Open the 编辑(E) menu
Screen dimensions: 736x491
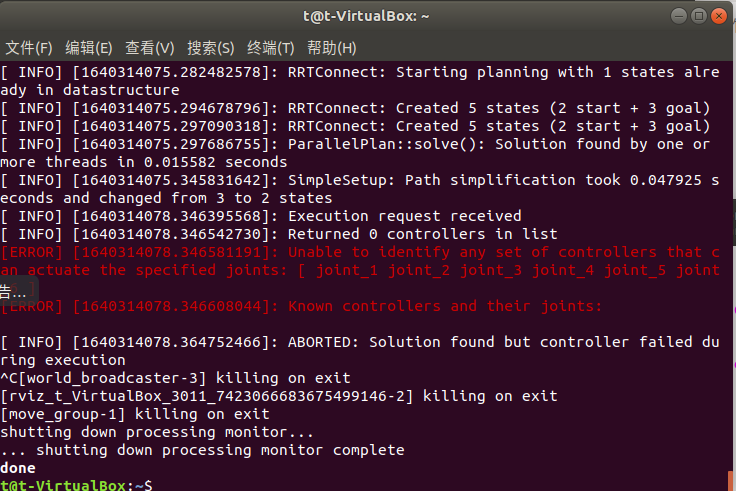click(89, 48)
